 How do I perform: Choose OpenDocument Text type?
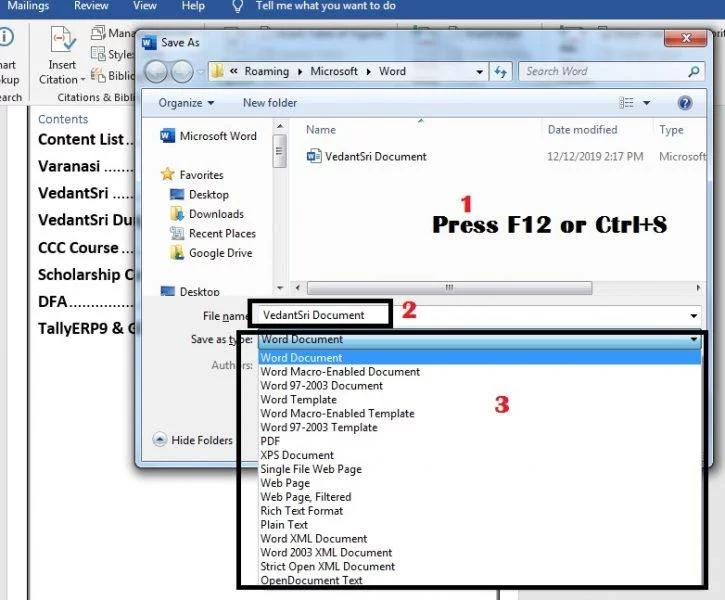(479, 580)
